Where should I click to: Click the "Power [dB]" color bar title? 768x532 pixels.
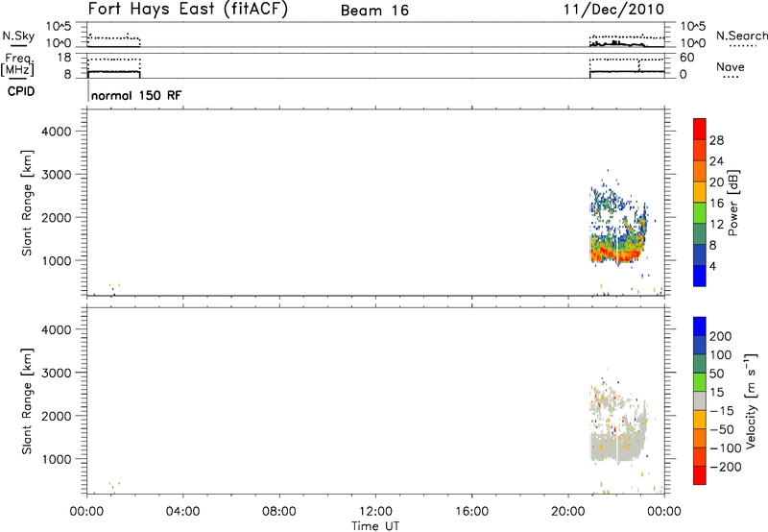click(x=732, y=203)
